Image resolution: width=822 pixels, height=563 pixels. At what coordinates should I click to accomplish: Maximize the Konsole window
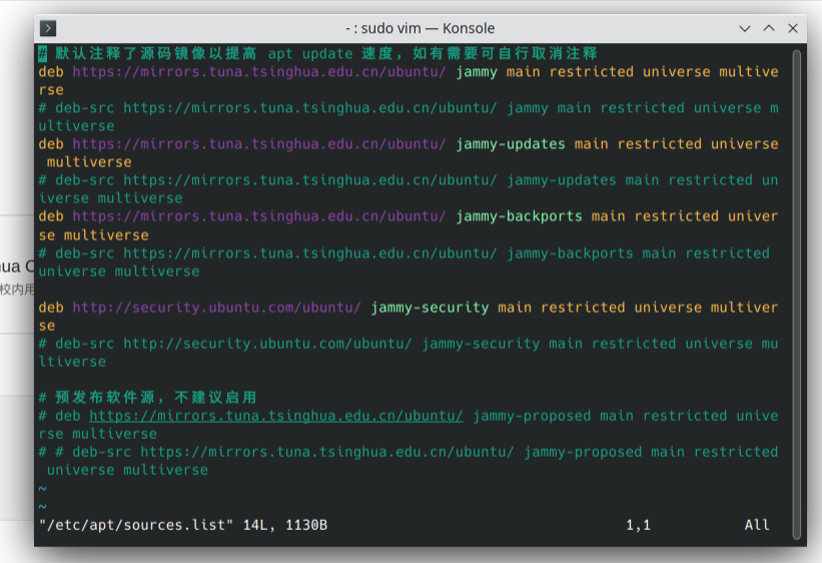click(769, 28)
